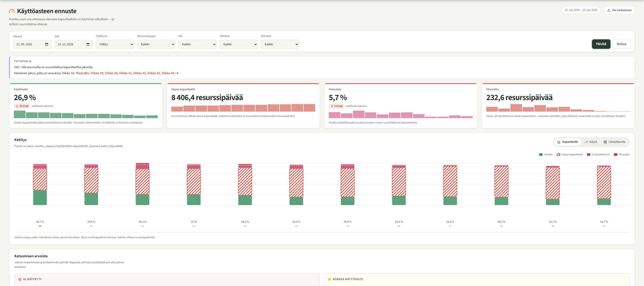Image resolution: width=644 pixels, height=286 pixels.
Task: Open the calendar picker in Alkaen field
Action: (x=46, y=44)
